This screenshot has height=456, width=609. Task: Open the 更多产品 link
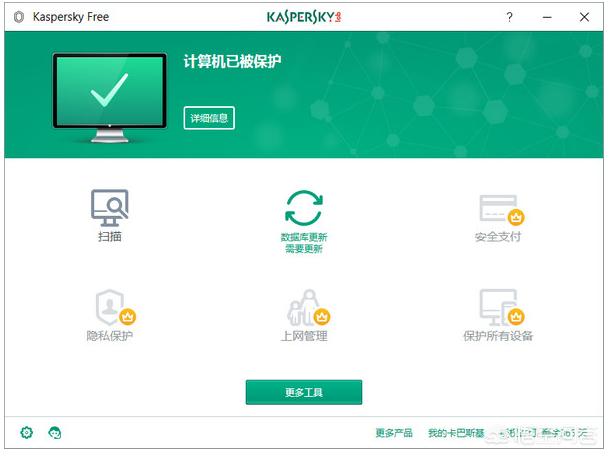(x=394, y=433)
